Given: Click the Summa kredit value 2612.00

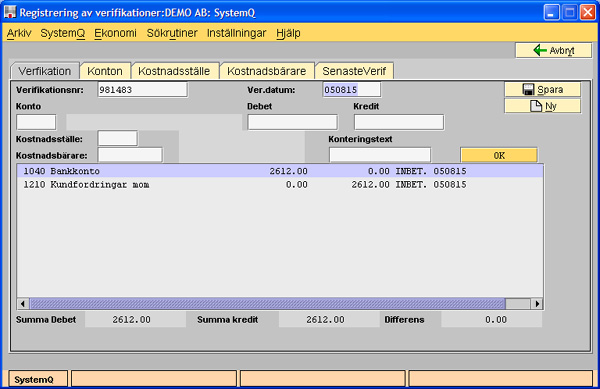Looking at the screenshot, I should (x=329, y=319).
